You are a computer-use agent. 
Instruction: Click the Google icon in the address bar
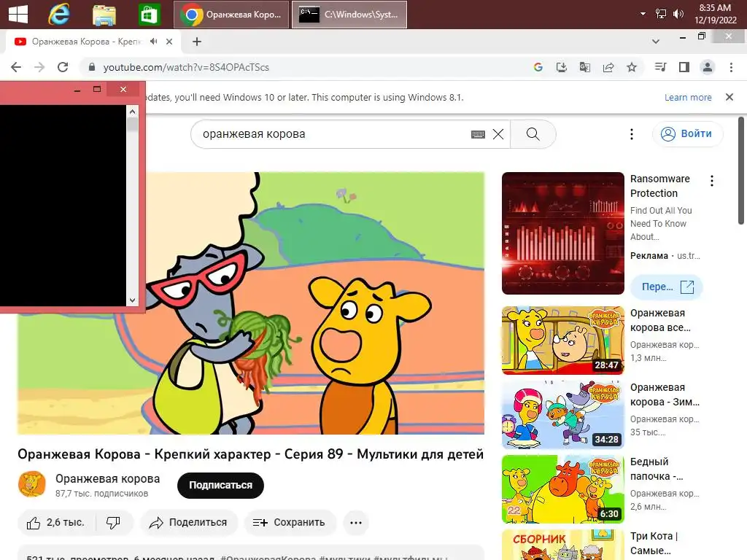538,67
